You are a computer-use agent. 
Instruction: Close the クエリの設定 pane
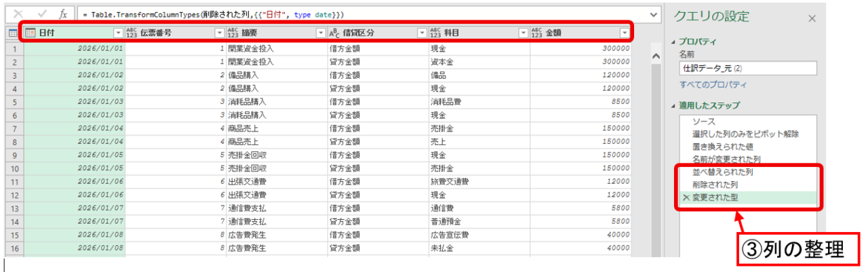(x=812, y=18)
